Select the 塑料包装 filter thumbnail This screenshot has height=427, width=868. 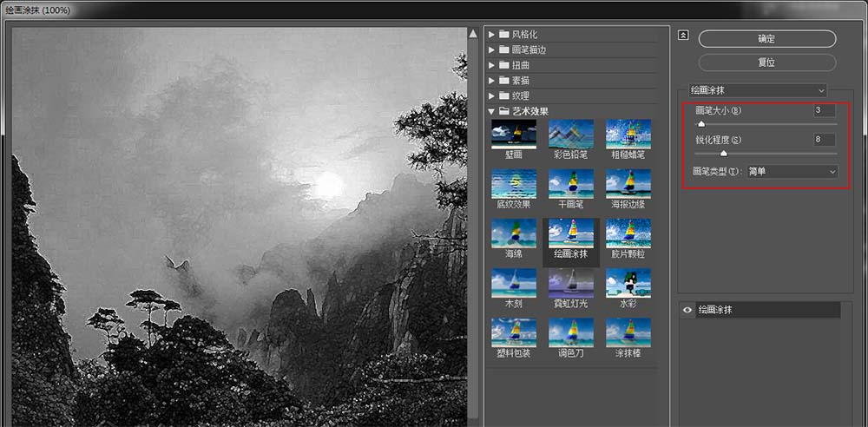pyautogui.click(x=514, y=332)
